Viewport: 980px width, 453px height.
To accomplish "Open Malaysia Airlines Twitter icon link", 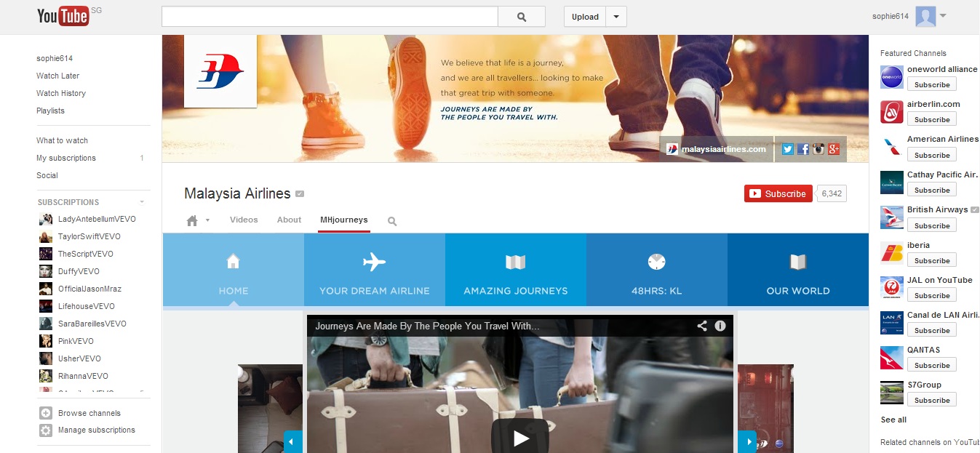I will pos(787,149).
